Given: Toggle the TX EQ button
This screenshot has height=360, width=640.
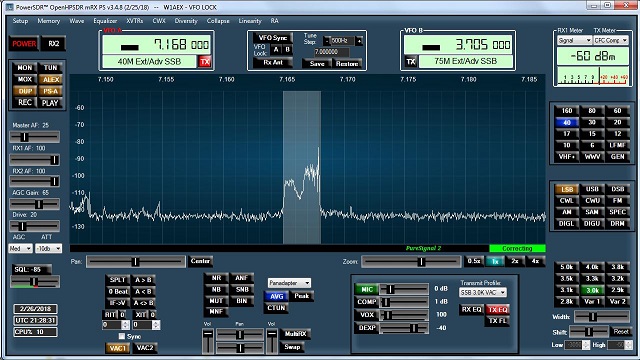Looking at the screenshot, I should 497,309.
